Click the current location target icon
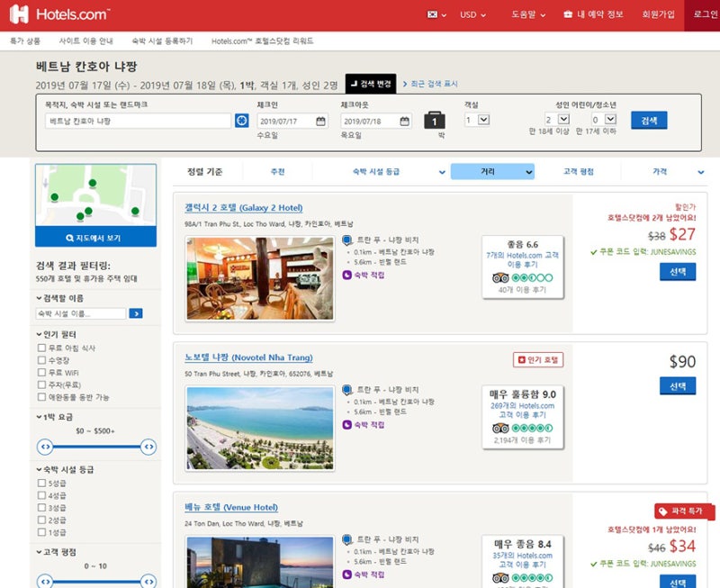Screen dimensions: 720x588 [x=241, y=121]
